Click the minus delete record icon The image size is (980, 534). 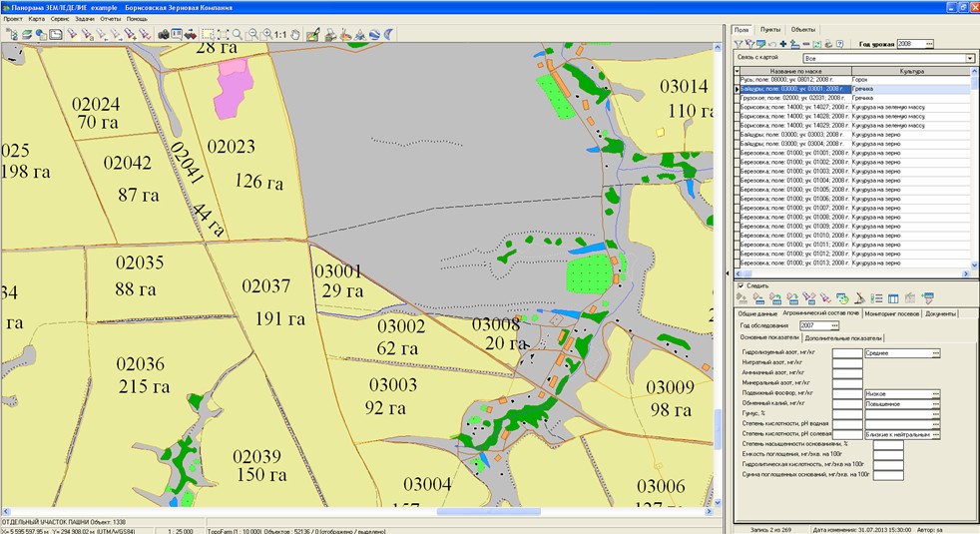point(806,45)
